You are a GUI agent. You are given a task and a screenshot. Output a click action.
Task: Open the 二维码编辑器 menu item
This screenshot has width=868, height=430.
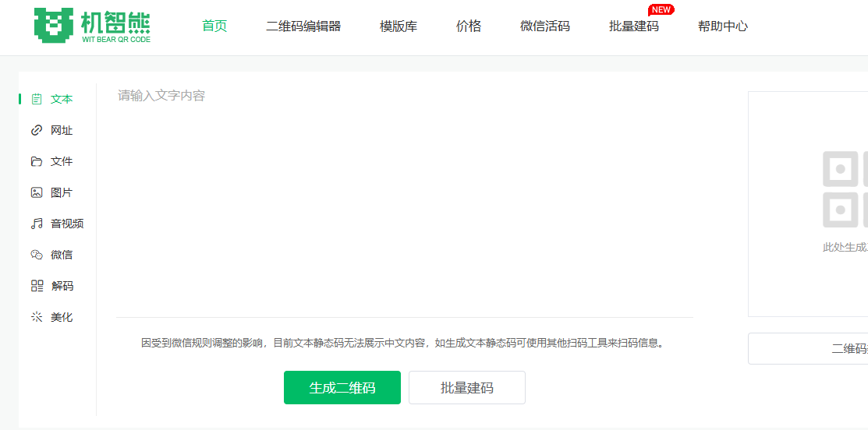(303, 26)
